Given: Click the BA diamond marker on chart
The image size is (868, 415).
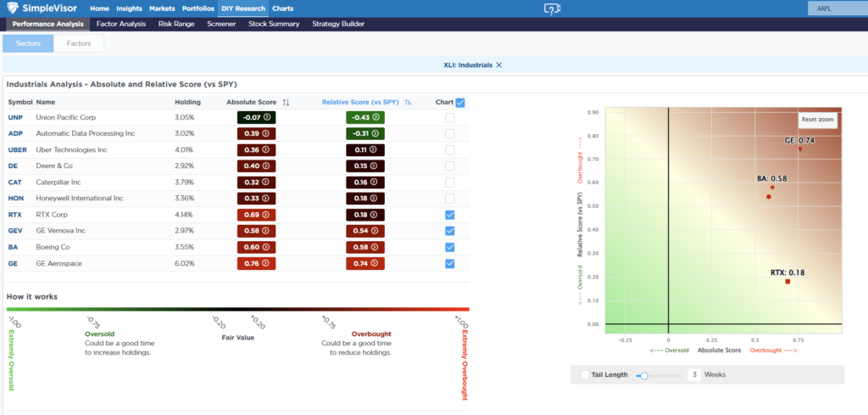Looking at the screenshot, I should click(x=771, y=188).
